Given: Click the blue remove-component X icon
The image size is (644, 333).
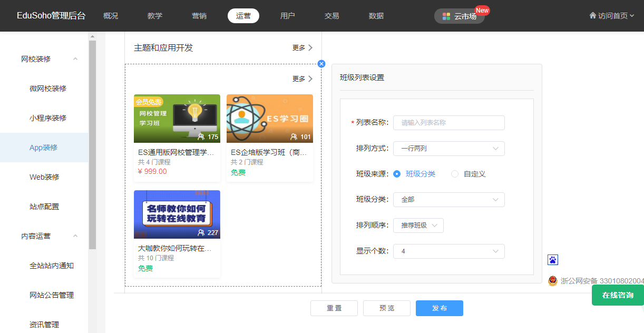Looking at the screenshot, I should pos(321,64).
